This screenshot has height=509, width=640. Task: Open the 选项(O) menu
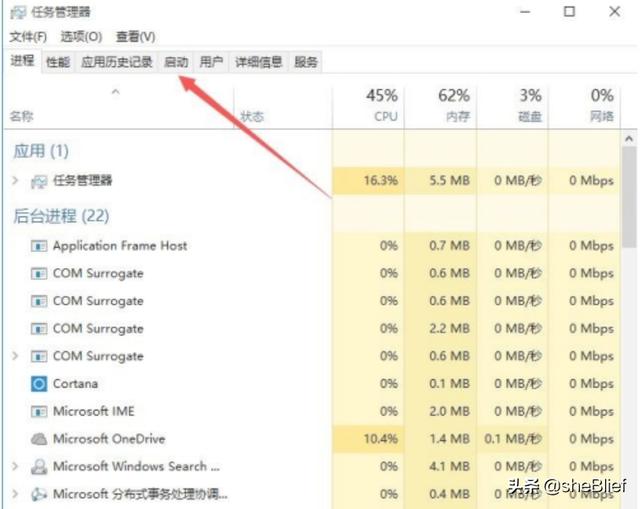pos(81,37)
